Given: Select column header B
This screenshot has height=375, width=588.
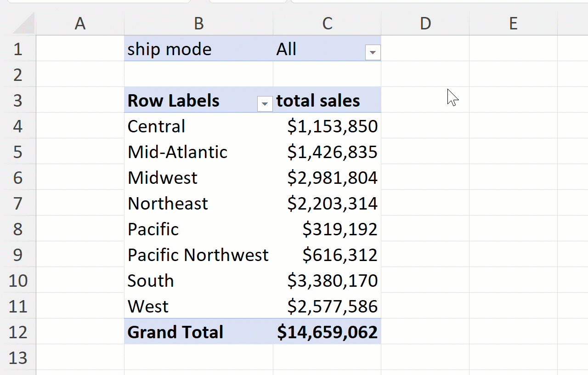Looking at the screenshot, I should pyautogui.click(x=198, y=23).
